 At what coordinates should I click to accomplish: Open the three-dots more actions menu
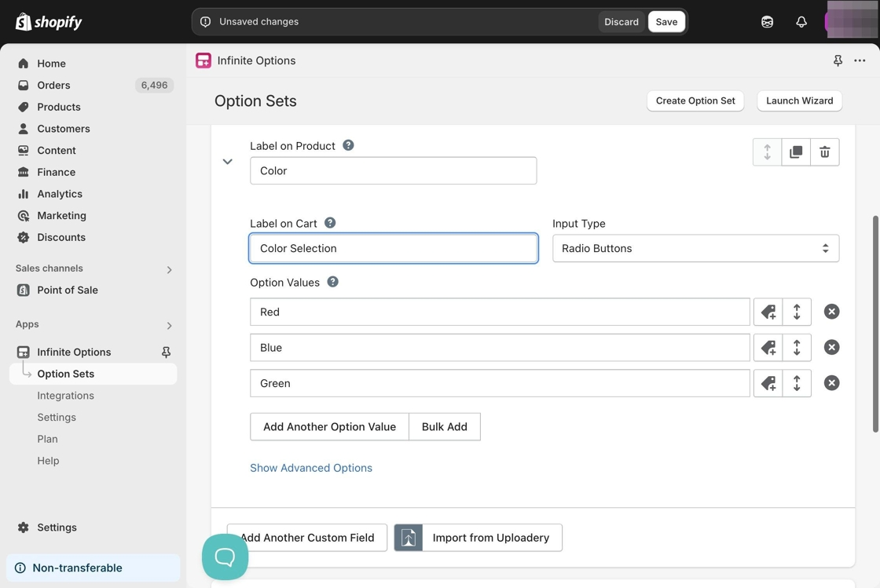point(860,60)
